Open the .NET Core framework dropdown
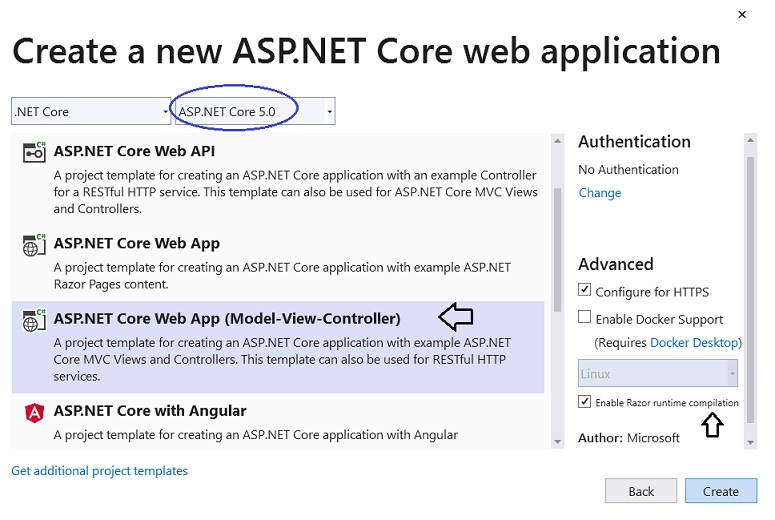The width and height of the screenshot is (775, 520). tap(91, 111)
